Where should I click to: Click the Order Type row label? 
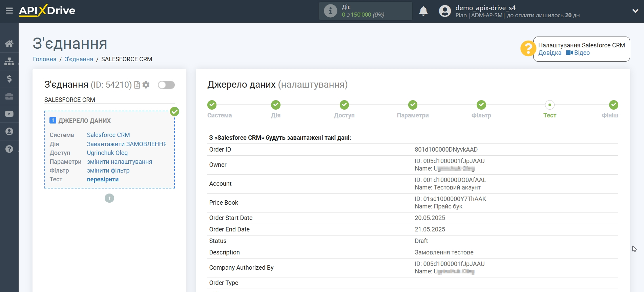pyautogui.click(x=224, y=283)
